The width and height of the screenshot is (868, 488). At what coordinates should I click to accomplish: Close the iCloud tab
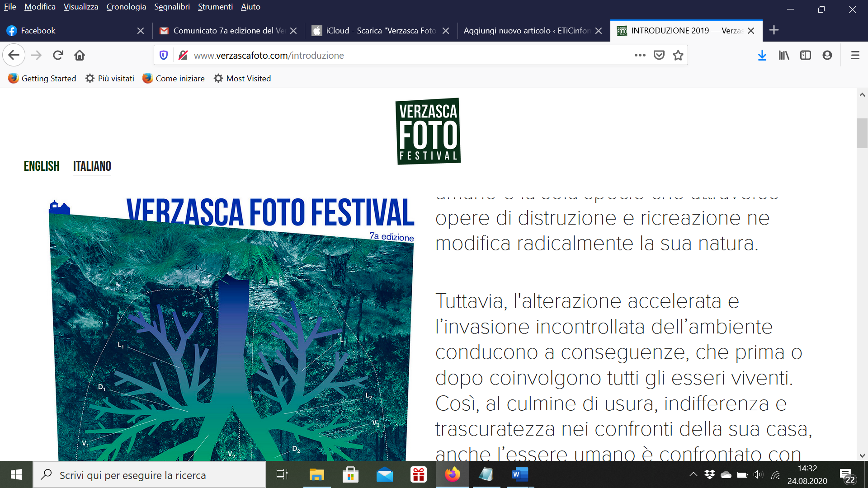pyautogui.click(x=446, y=31)
